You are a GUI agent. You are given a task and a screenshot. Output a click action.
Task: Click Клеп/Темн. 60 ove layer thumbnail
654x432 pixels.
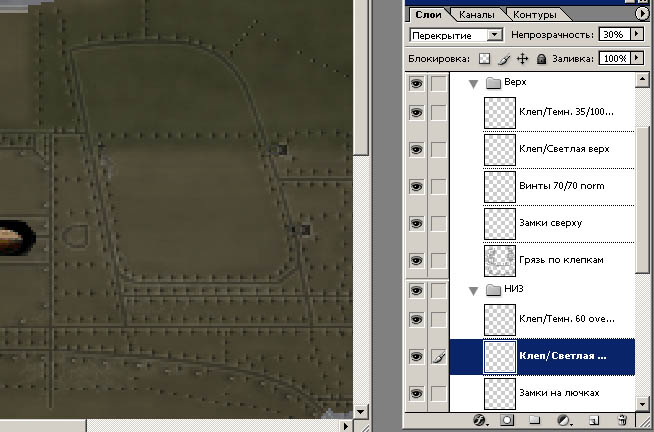pyautogui.click(x=500, y=320)
